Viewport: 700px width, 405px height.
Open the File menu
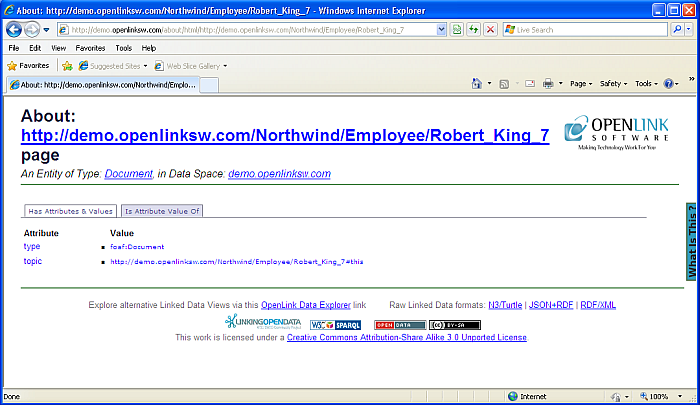[14, 48]
